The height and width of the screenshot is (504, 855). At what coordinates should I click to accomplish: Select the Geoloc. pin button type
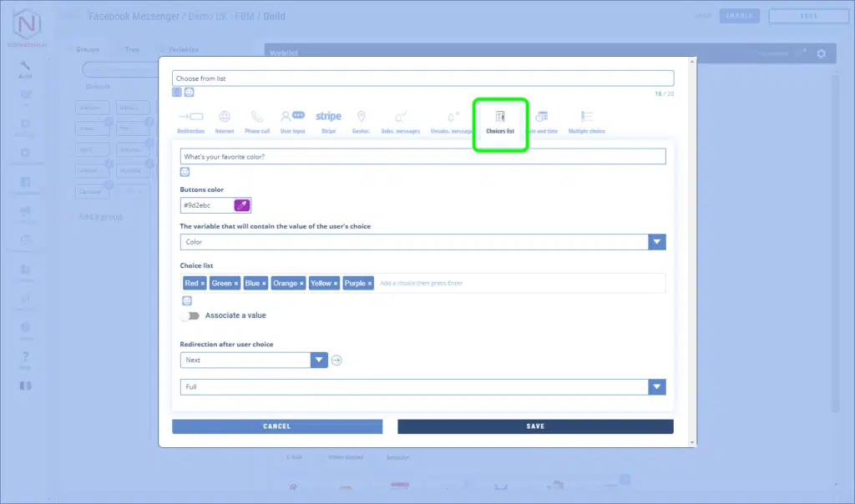pyautogui.click(x=361, y=121)
